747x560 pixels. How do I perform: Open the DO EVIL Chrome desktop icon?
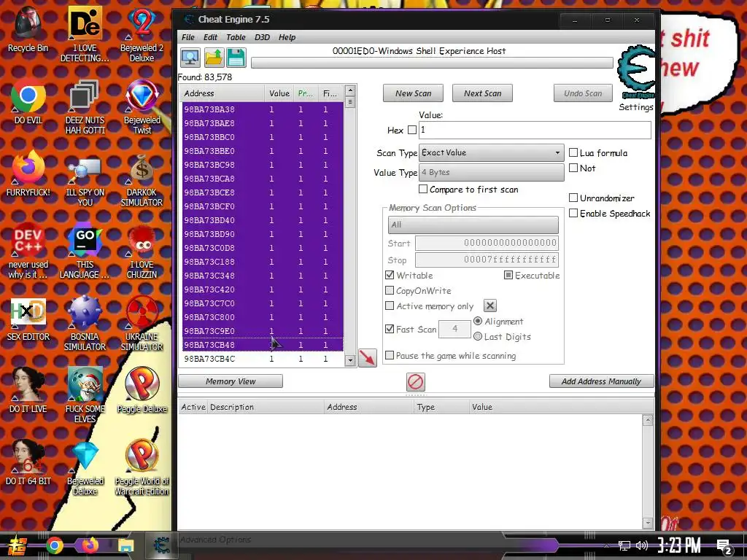pos(28,102)
